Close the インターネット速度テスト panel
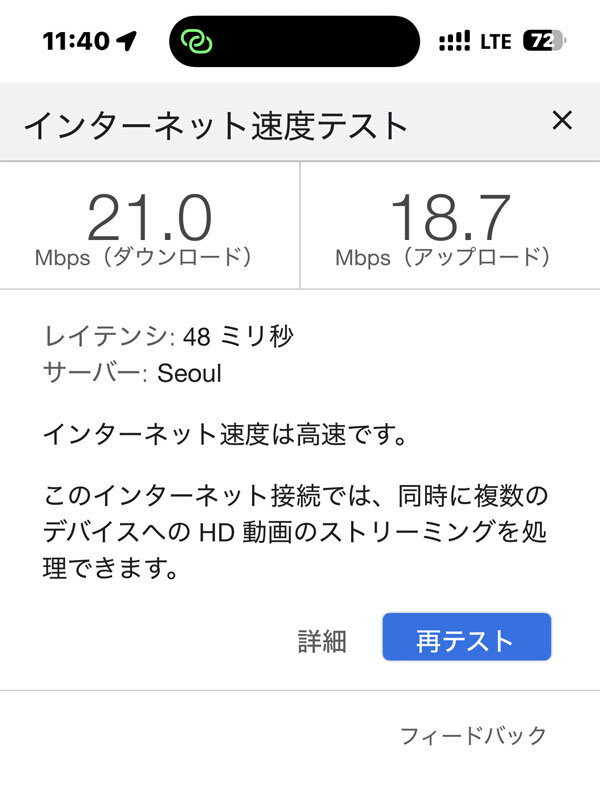Screen dimensions: 600x800 (562, 122)
